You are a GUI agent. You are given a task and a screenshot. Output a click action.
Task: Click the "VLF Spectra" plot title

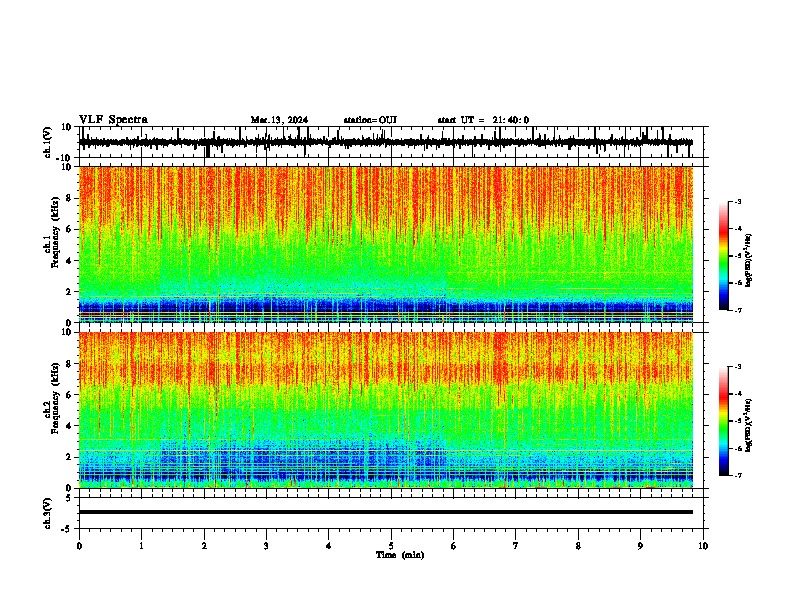click(x=113, y=119)
